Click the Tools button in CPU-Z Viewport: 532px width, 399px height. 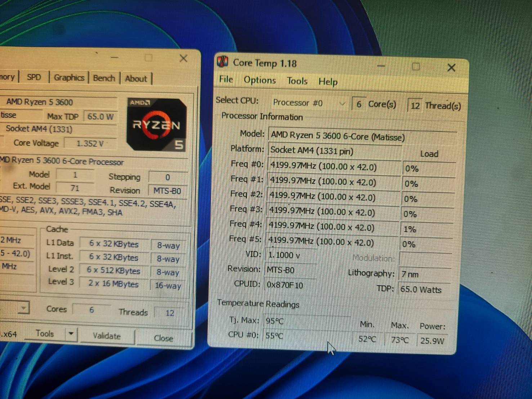coord(45,334)
